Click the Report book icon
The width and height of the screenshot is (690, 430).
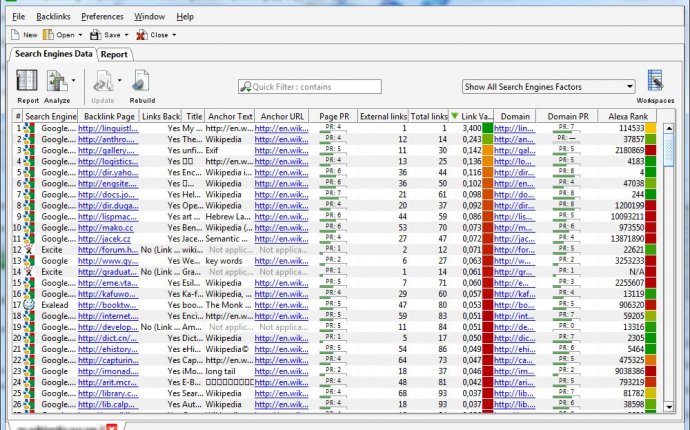(27, 81)
